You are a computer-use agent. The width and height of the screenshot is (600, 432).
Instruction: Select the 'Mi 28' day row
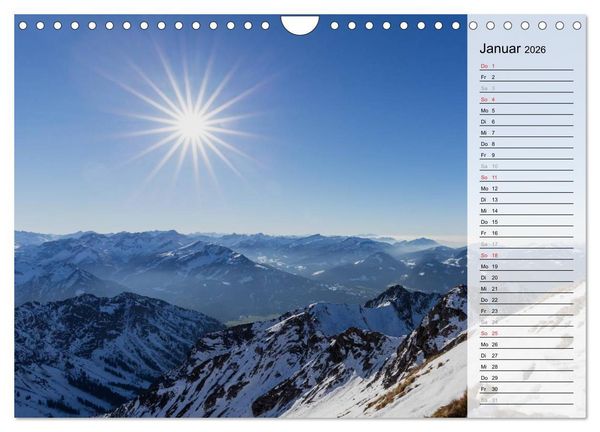pyautogui.click(x=527, y=367)
